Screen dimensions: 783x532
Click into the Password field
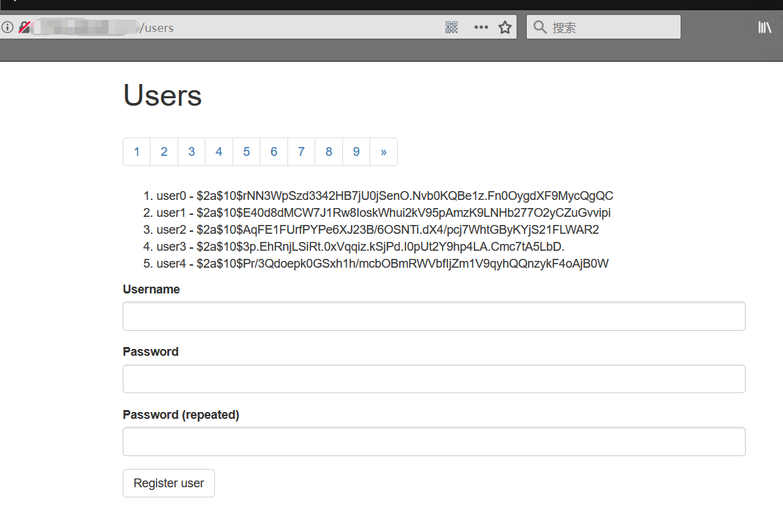point(434,379)
